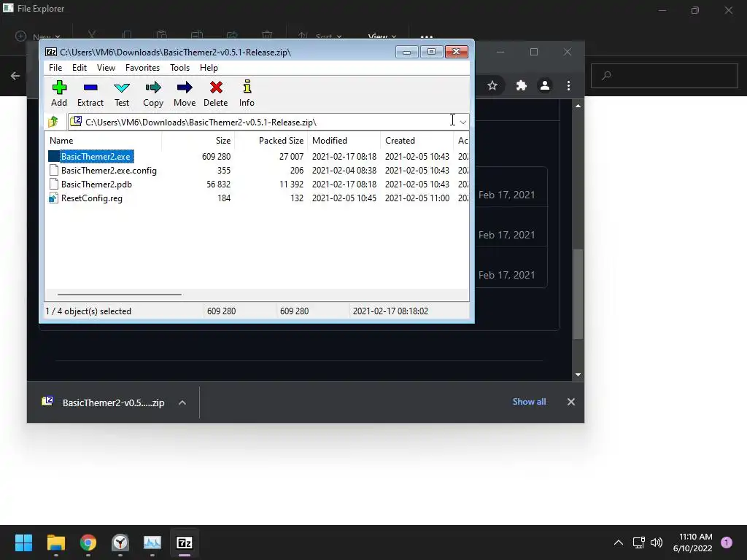Open the View menu in 7-Zip
The image size is (747, 560).
tap(106, 68)
